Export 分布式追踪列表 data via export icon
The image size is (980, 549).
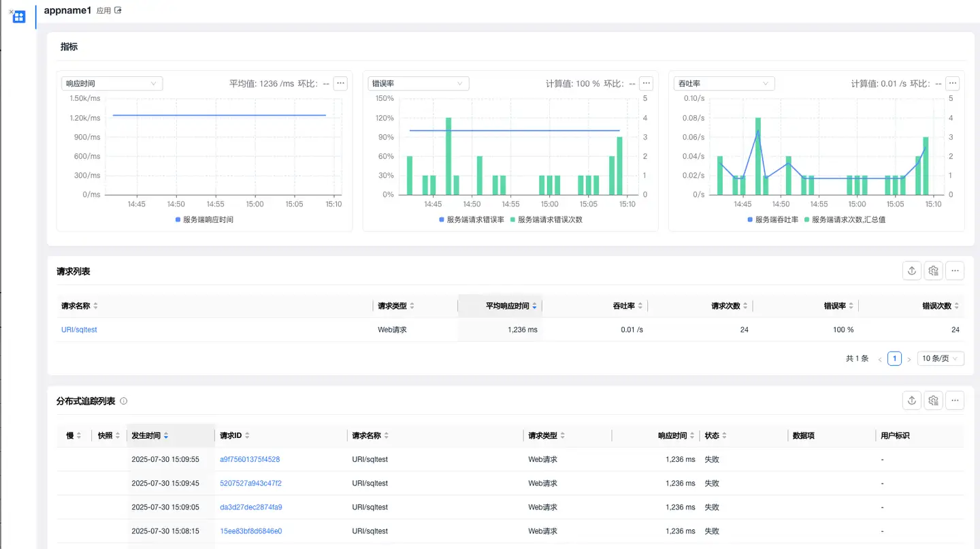click(912, 400)
